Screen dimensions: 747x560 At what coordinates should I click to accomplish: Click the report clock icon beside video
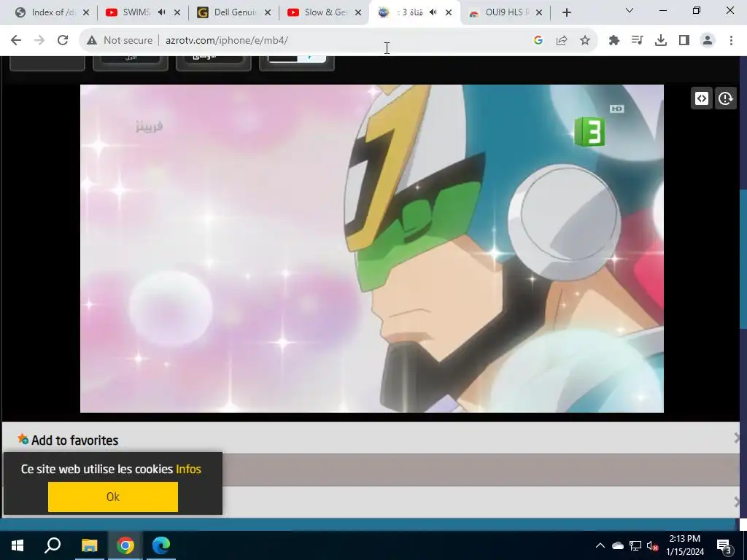point(726,98)
